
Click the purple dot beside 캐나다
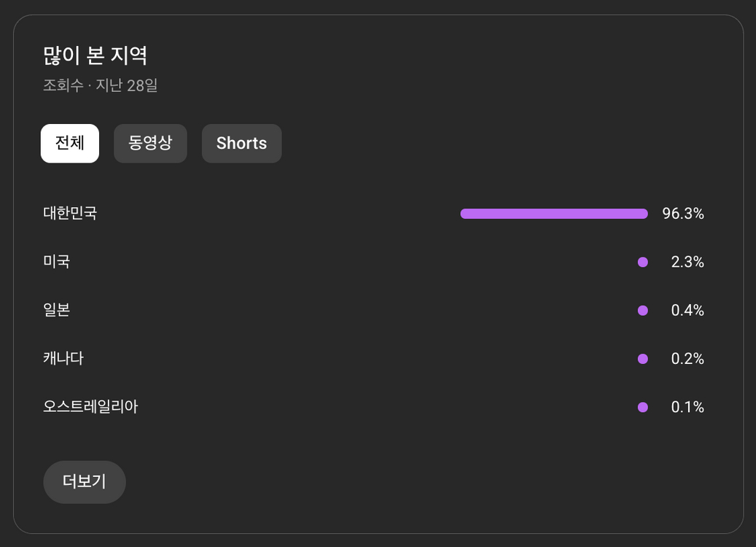pyautogui.click(x=643, y=358)
